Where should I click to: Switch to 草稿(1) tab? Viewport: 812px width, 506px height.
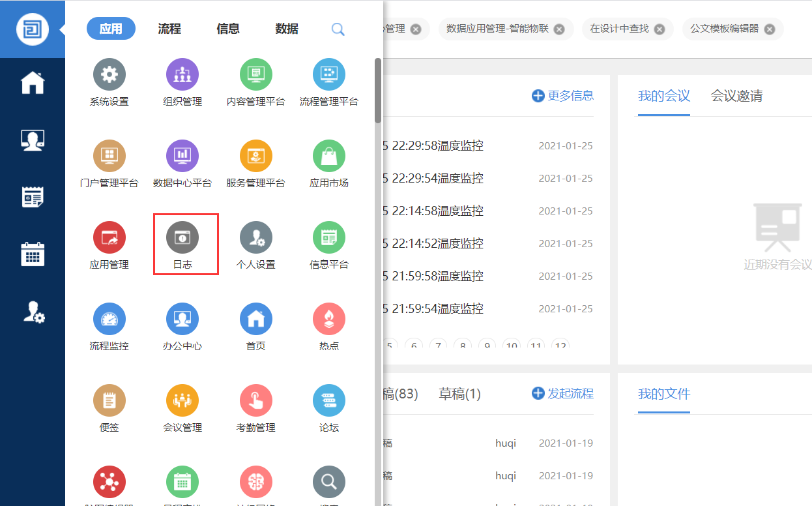(460, 394)
